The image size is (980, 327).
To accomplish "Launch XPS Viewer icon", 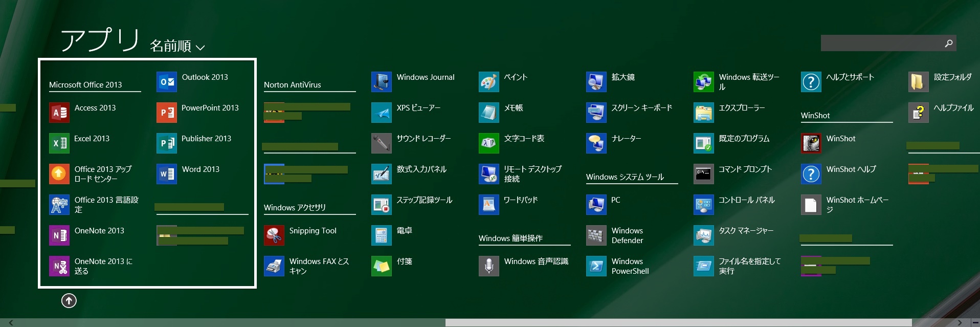I will (x=382, y=113).
